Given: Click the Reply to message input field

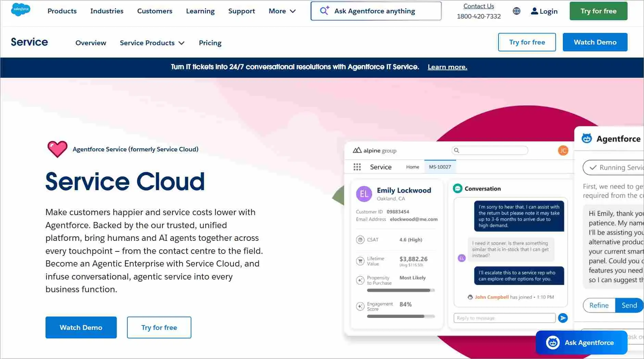Looking at the screenshot, I should pyautogui.click(x=503, y=318).
